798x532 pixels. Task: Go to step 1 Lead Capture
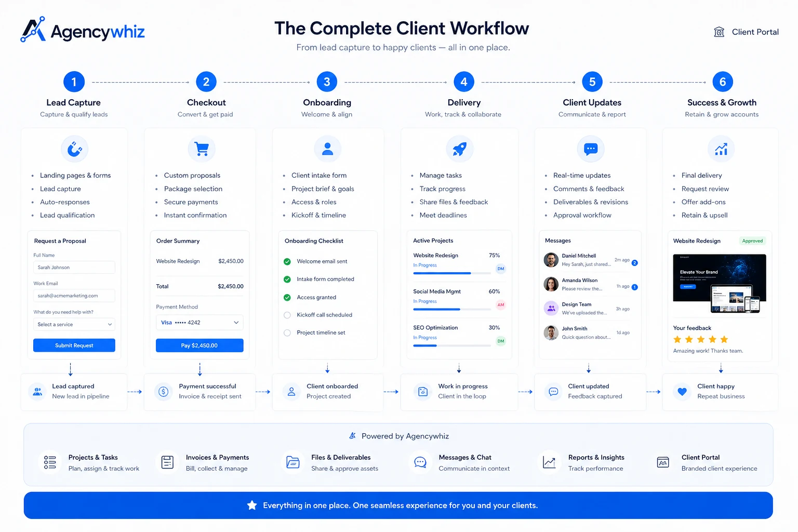click(x=74, y=82)
